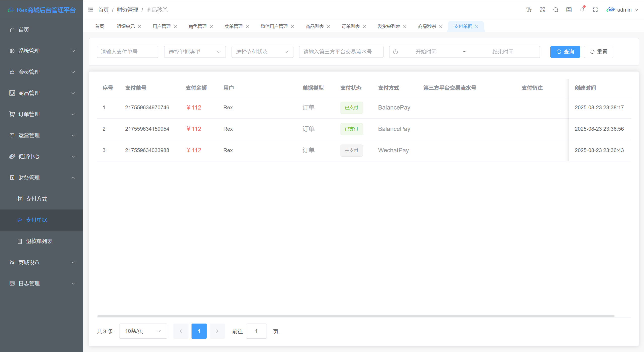Close the 菜单管理 tab

[247, 26]
